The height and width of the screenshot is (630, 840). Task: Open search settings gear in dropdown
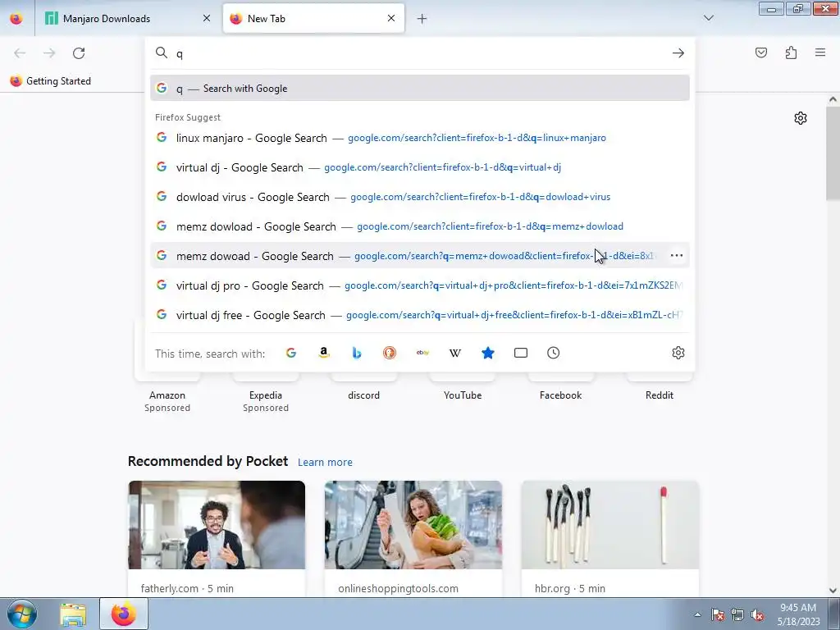[x=678, y=353]
